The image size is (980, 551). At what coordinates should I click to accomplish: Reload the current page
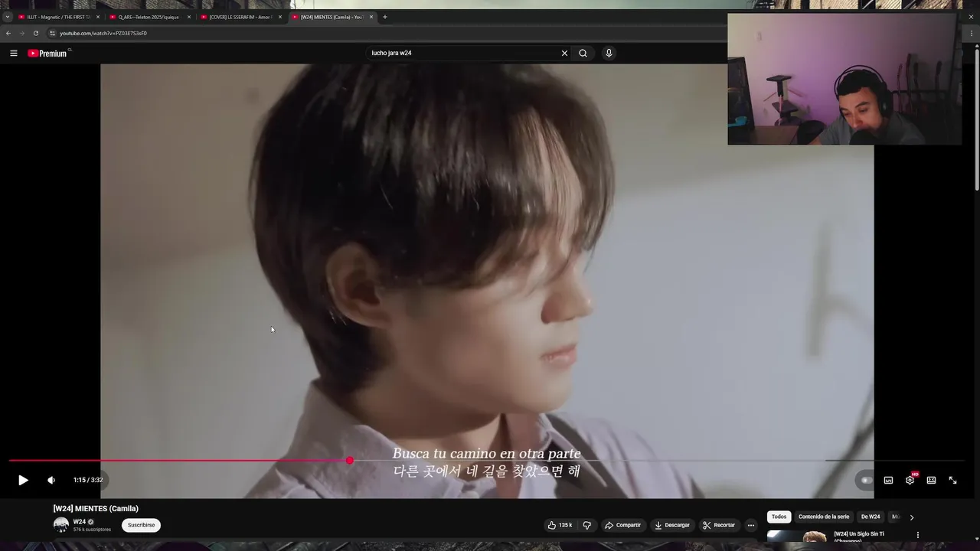[x=36, y=33]
